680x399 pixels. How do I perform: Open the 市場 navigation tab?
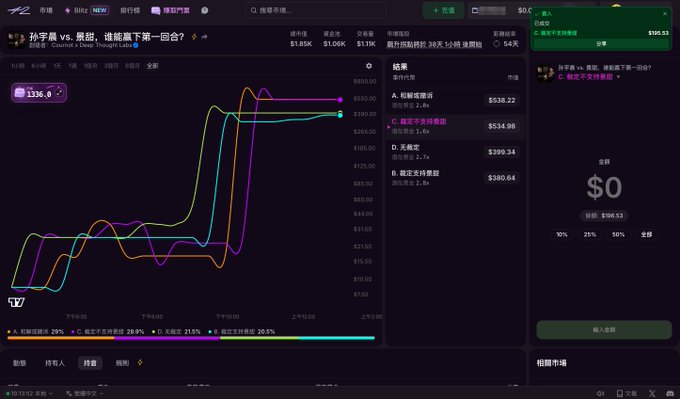point(46,10)
